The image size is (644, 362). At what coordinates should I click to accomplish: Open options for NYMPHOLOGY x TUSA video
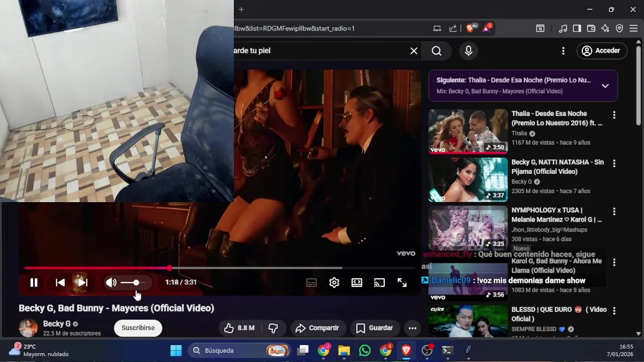pyautogui.click(x=614, y=212)
